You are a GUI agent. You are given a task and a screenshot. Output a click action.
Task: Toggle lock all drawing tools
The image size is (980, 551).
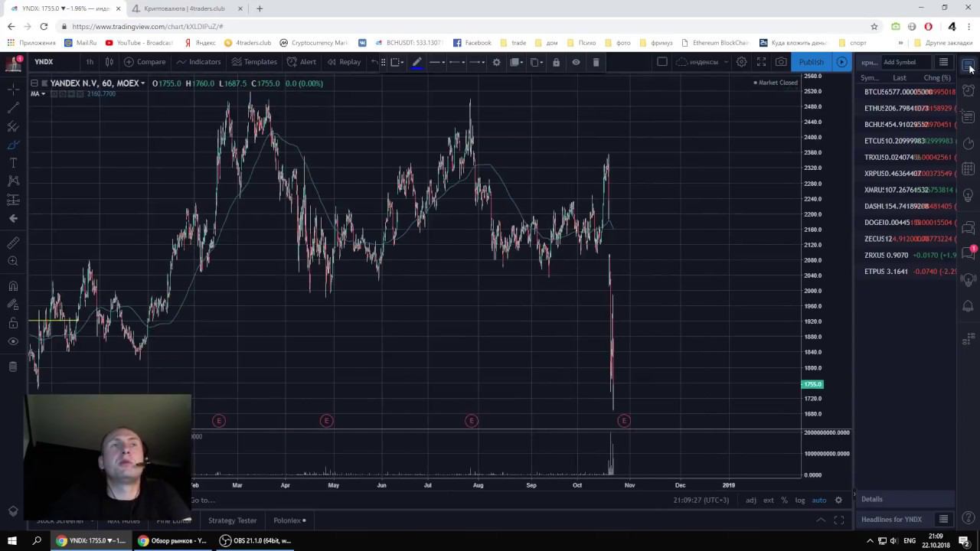click(x=13, y=323)
